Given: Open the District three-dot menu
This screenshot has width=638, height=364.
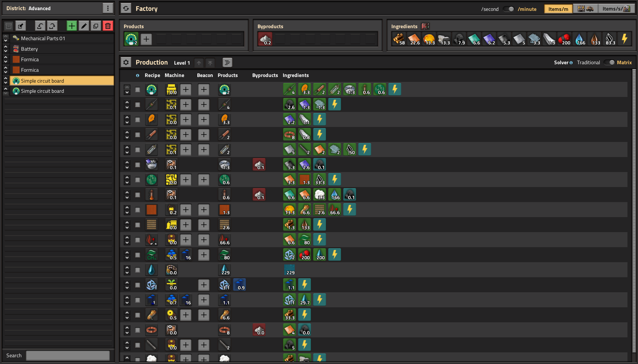Looking at the screenshot, I should pyautogui.click(x=108, y=8).
